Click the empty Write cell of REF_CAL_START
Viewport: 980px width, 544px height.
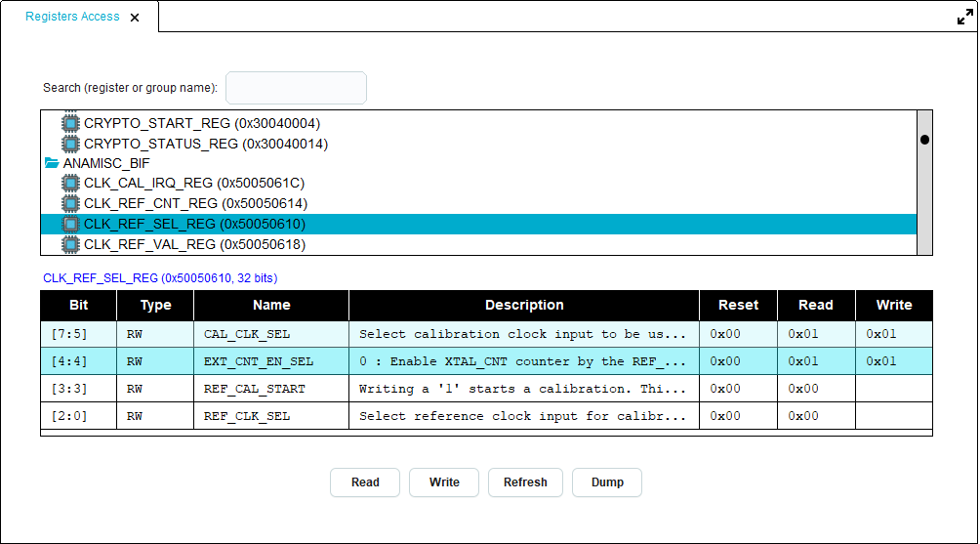[x=894, y=389]
